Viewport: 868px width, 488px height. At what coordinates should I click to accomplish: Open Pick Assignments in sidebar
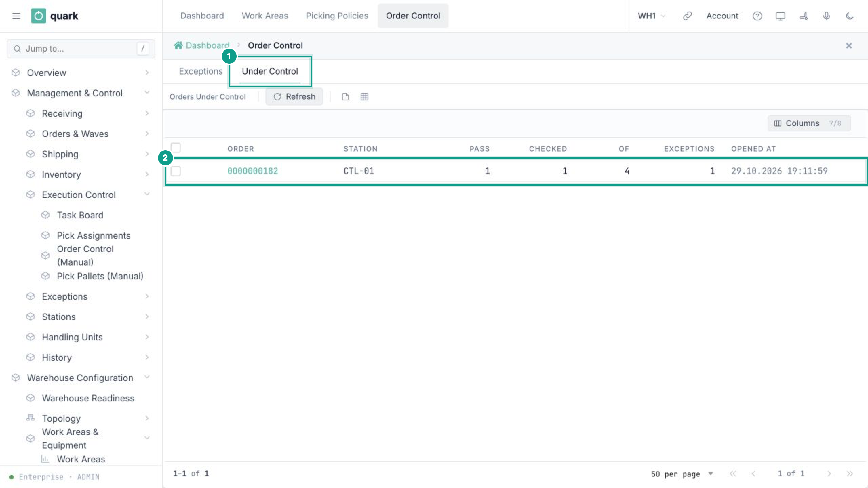94,235
